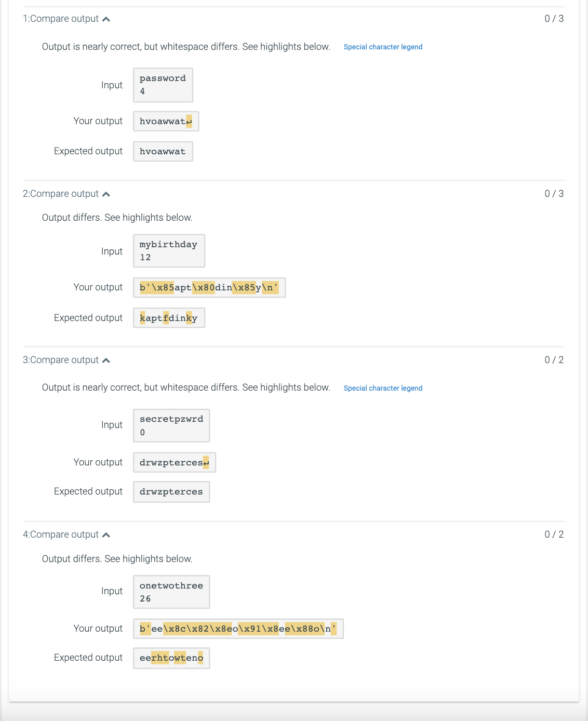The image size is (588, 721).
Task: Select the input box containing 'password 4'
Action: (x=163, y=85)
